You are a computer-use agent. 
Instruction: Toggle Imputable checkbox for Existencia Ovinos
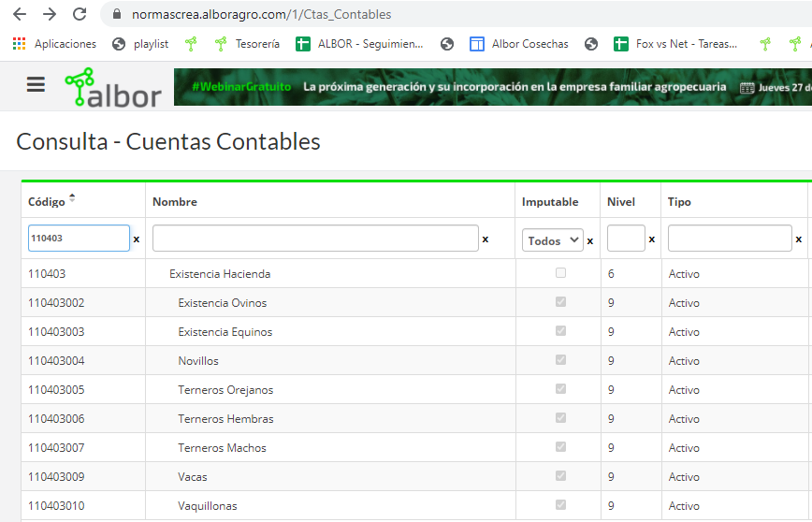pos(560,302)
